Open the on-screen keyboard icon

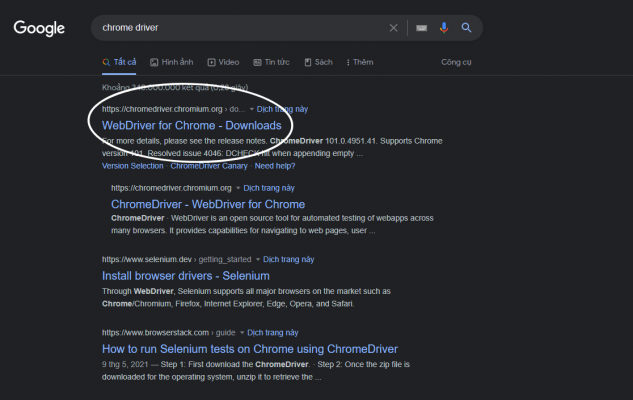(422, 28)
